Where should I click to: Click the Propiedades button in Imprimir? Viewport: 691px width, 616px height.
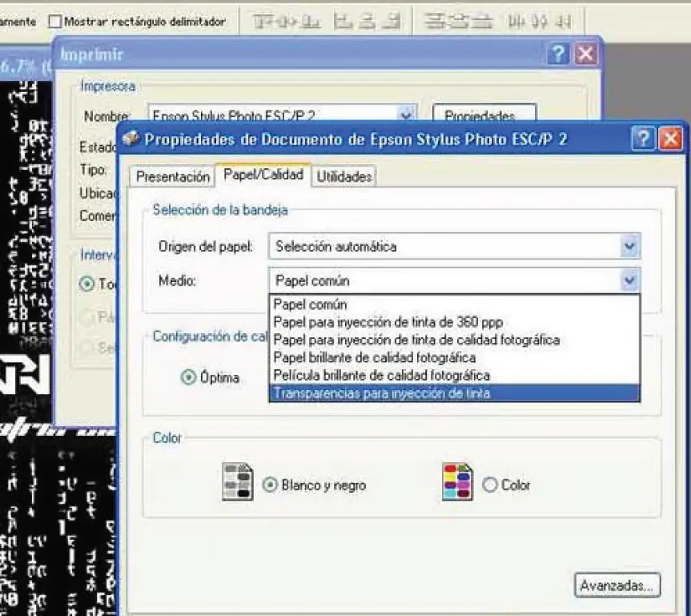(484, 113)
